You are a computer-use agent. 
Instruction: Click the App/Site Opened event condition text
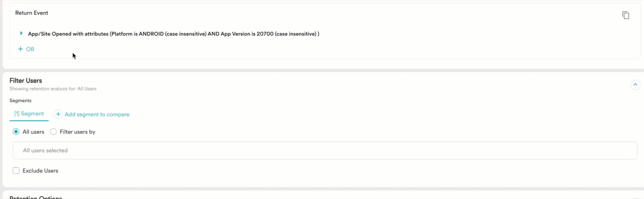tap(174, 34)
